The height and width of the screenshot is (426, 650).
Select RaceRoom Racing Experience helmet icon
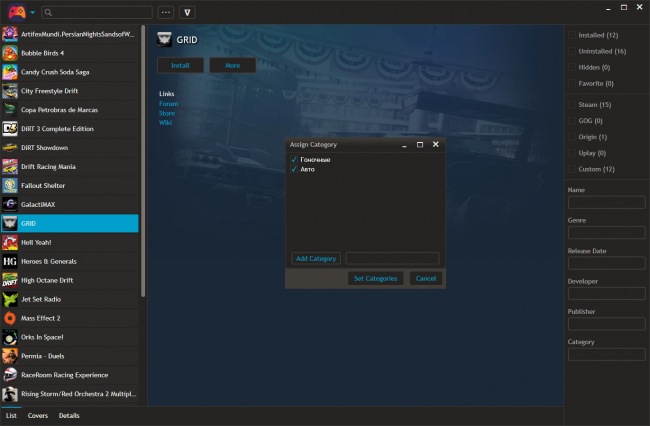[x=10, y=375]
